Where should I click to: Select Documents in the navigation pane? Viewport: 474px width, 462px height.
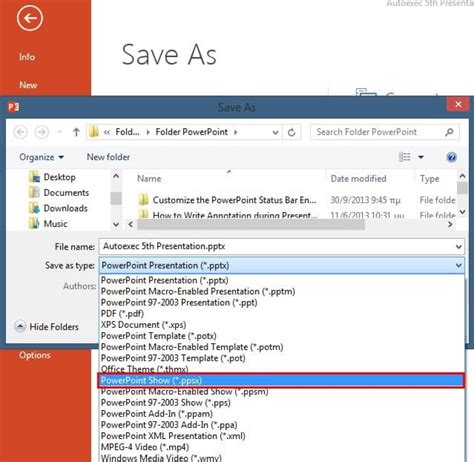59,193
